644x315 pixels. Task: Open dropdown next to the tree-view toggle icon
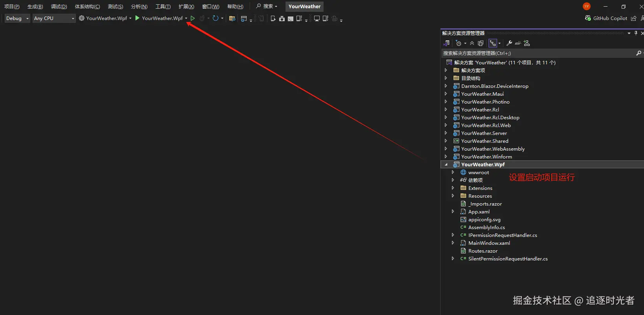point(499,43)
